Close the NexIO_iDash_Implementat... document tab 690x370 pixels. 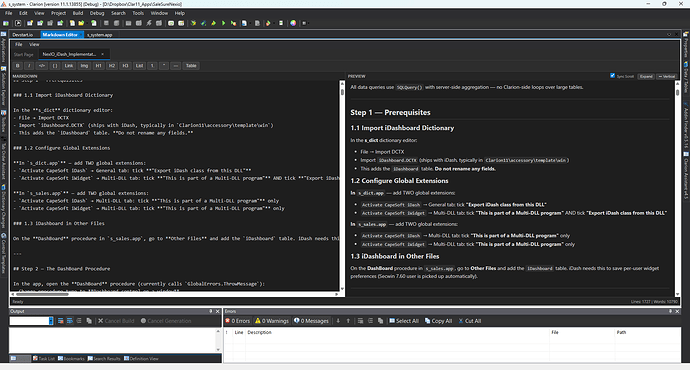103,54
